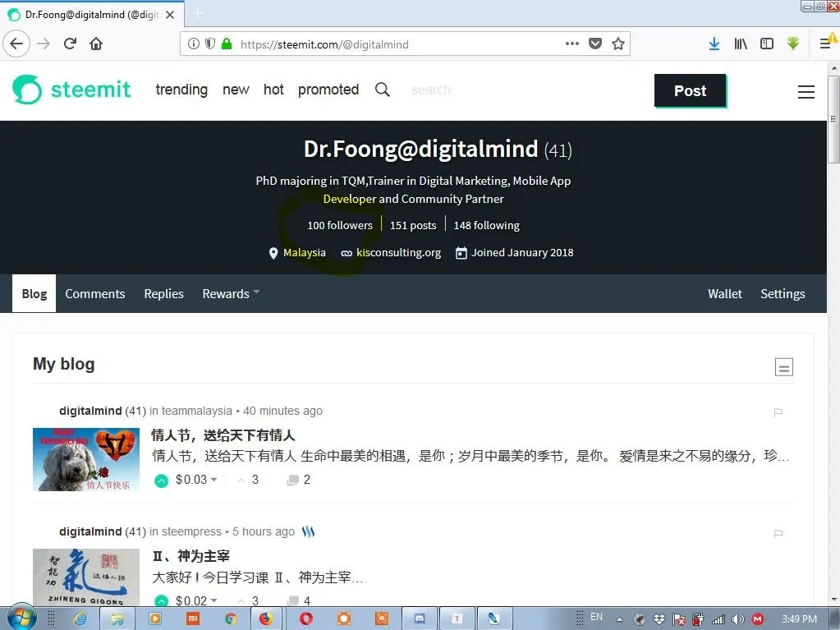The image size is (840, 630).
Task: Open Google Chrome from the taskbar
Action: 231,619
